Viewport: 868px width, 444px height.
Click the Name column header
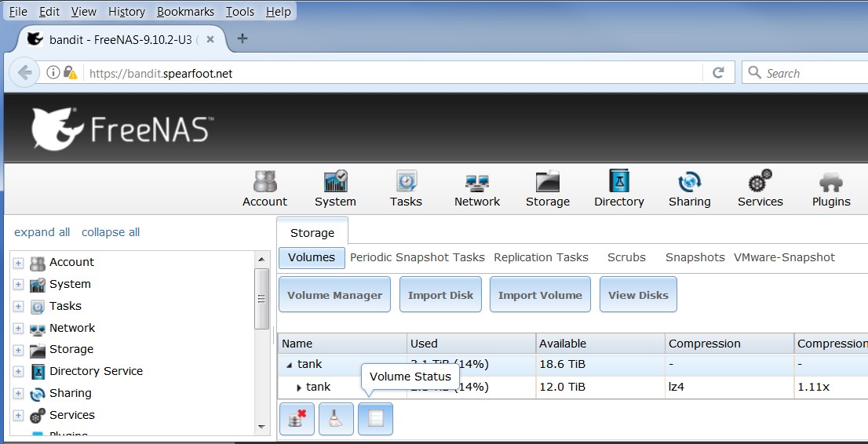click(x=342, y=344)
